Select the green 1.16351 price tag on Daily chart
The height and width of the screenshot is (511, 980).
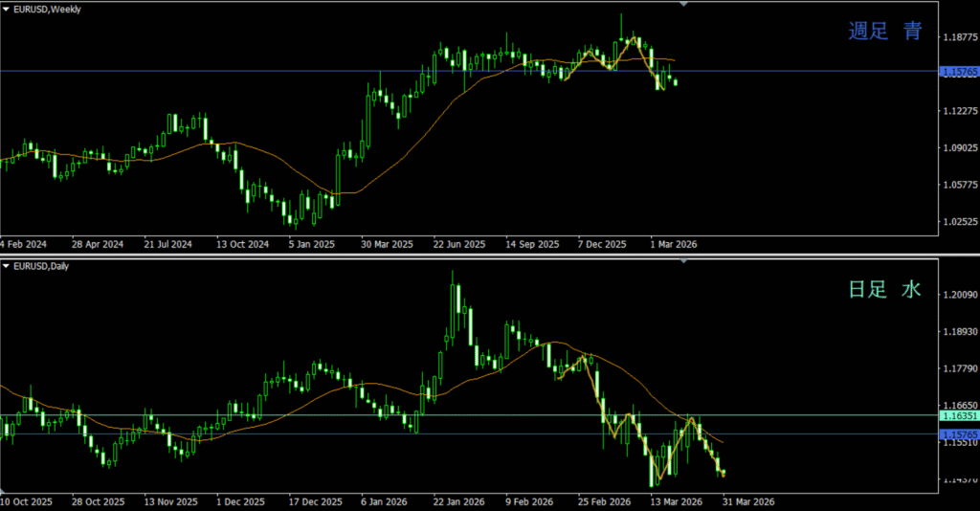coord(958,416)
